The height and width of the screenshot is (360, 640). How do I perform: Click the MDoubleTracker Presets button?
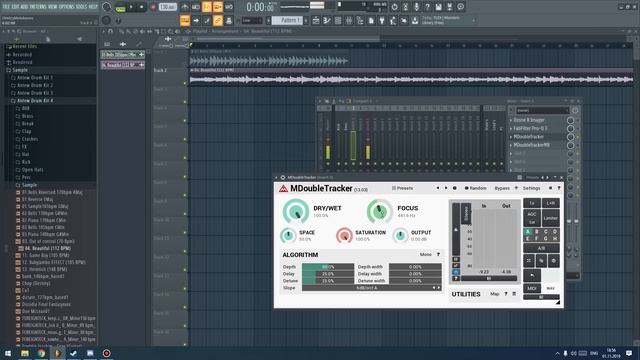(x=402, y=188)
